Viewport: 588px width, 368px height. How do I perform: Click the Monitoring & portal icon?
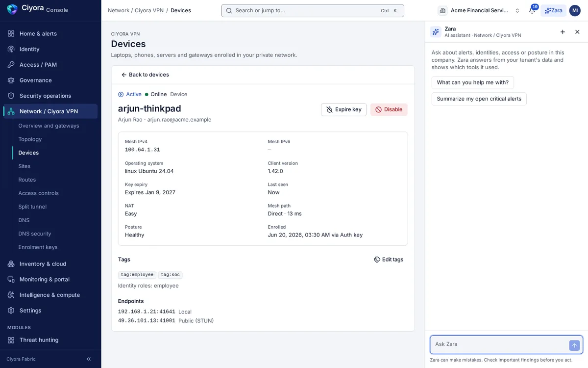[11, 279]
